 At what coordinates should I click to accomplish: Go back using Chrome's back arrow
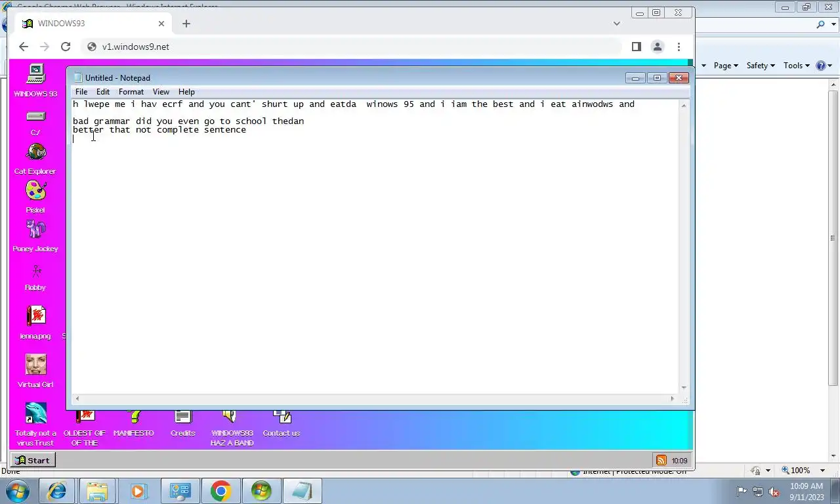coord(24,47)
